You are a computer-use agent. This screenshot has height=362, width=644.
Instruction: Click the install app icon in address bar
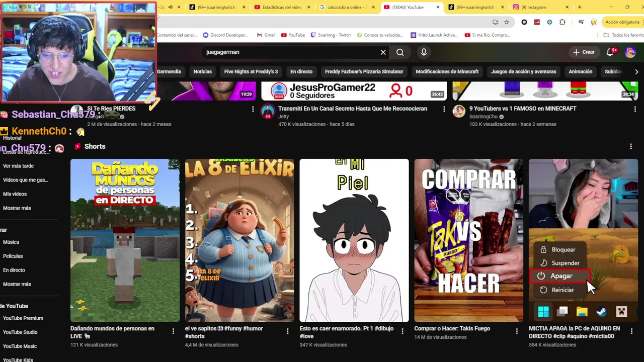point(496,22)
